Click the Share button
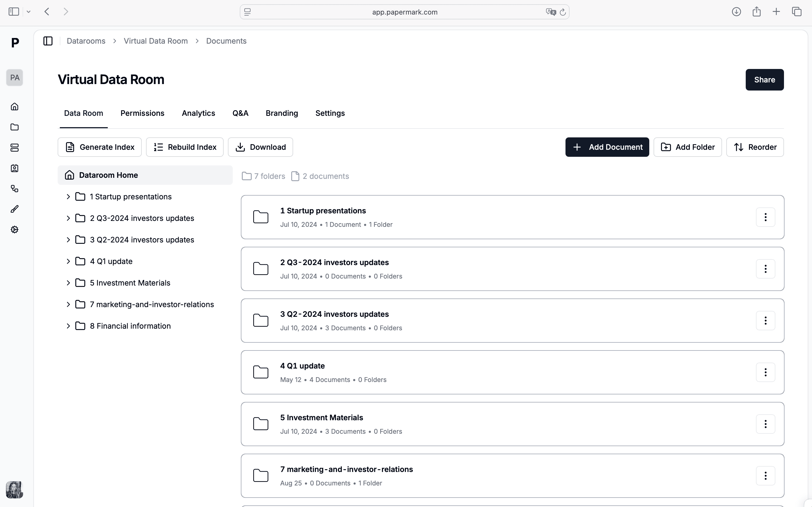 coord(764,79)
